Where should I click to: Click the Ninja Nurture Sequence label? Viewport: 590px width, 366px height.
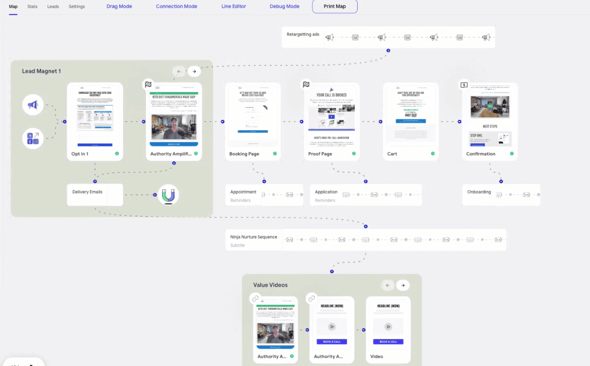pos(254,237)
